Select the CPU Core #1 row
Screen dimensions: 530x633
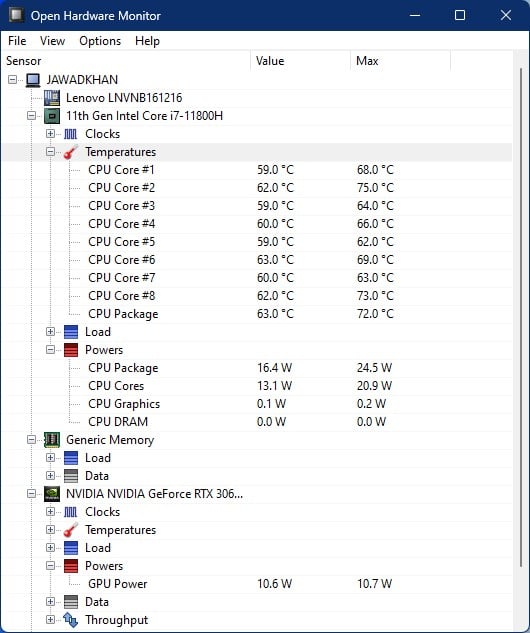coord(257,170)
